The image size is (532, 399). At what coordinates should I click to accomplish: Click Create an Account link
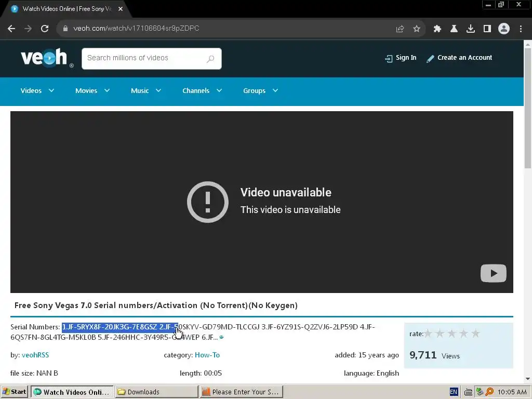click(x=459, y=58)
